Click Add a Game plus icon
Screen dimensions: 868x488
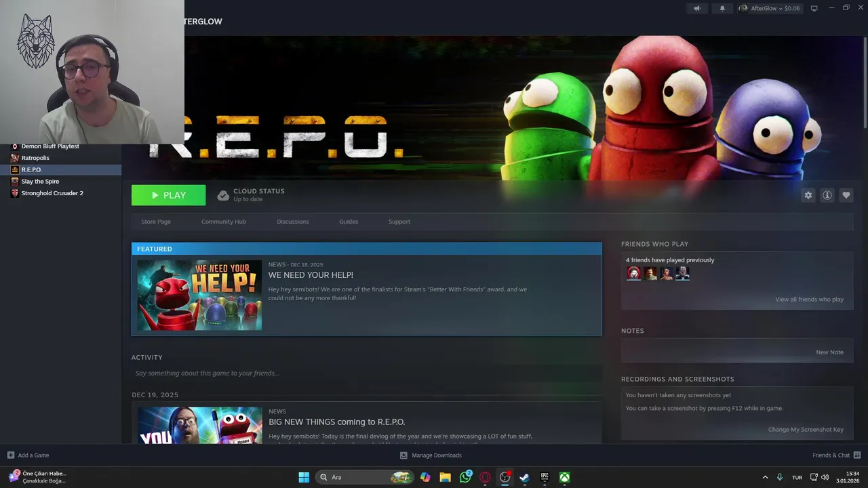tap(10, 455)
